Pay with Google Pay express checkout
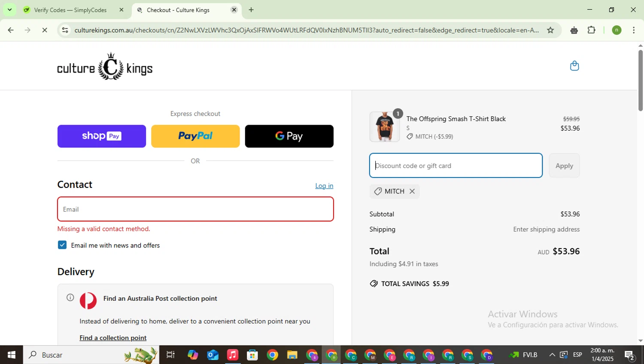Image resolution: width=644 pixels, height=364 pixels. [289, 136]
